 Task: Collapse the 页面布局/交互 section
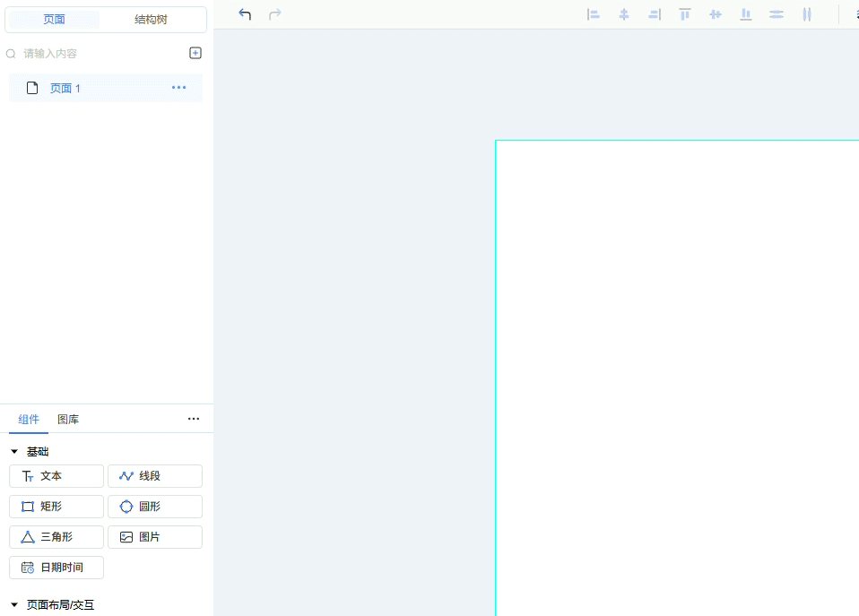tap(14, 605)
